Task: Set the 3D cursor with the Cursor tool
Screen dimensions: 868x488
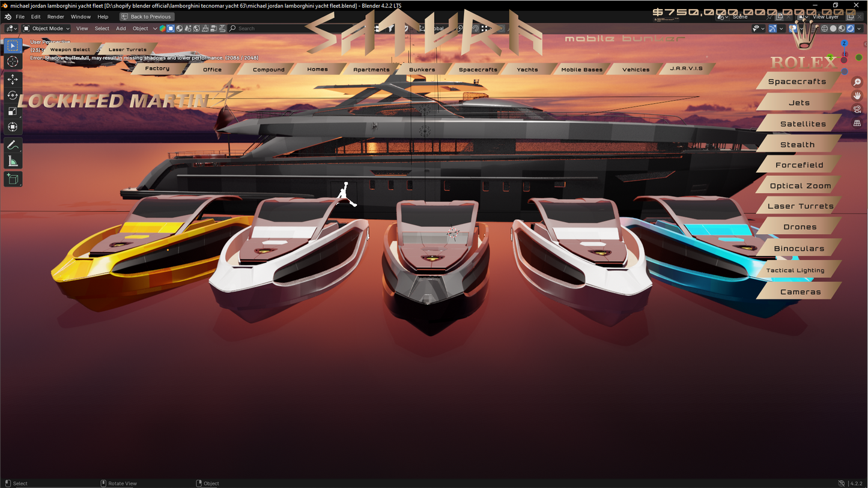Action: pos(13,61)
